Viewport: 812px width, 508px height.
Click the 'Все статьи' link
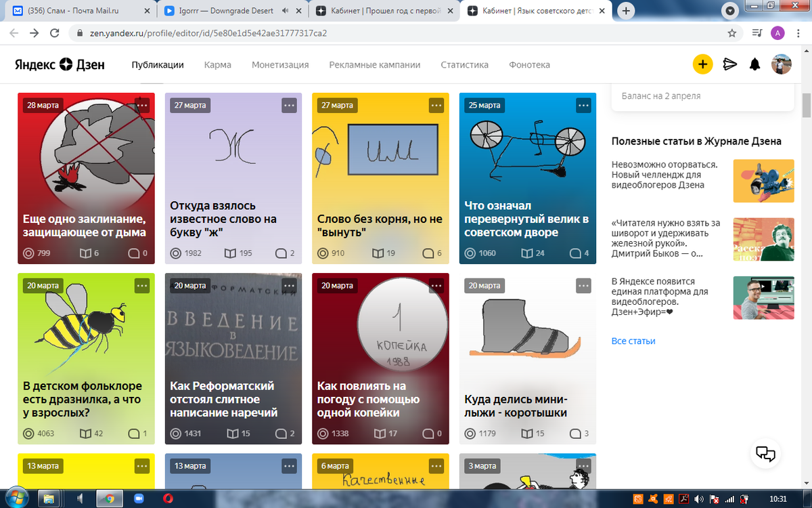[x=633, y=341]
